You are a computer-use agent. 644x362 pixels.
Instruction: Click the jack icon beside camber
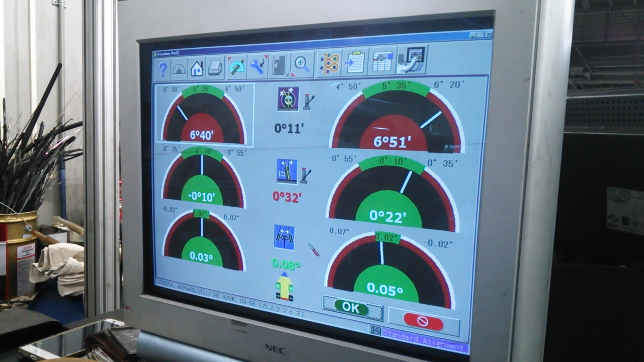point(306,175)
